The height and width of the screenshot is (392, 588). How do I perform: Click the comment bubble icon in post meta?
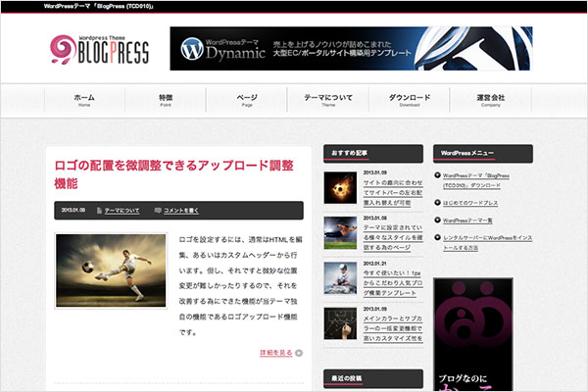click(x=158, y=211)
